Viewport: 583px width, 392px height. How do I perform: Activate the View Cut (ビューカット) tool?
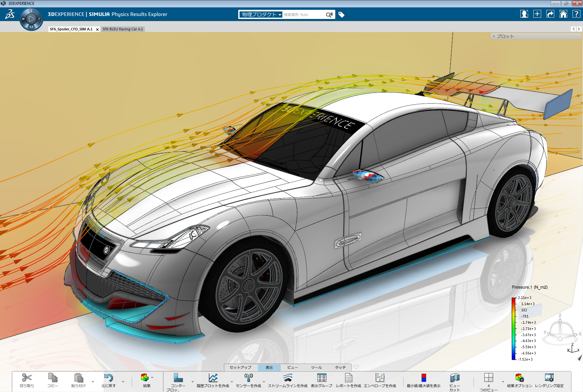point(455,378)
